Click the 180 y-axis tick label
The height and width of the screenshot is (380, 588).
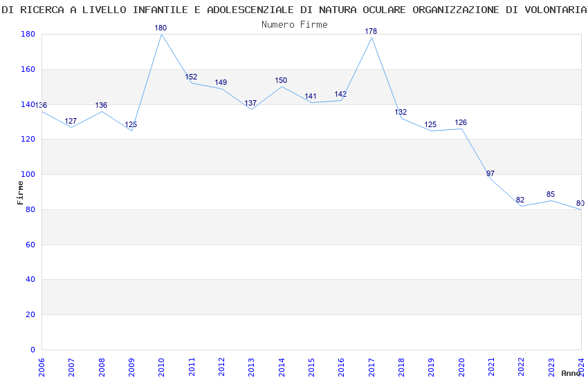click(x=28, y=34)
